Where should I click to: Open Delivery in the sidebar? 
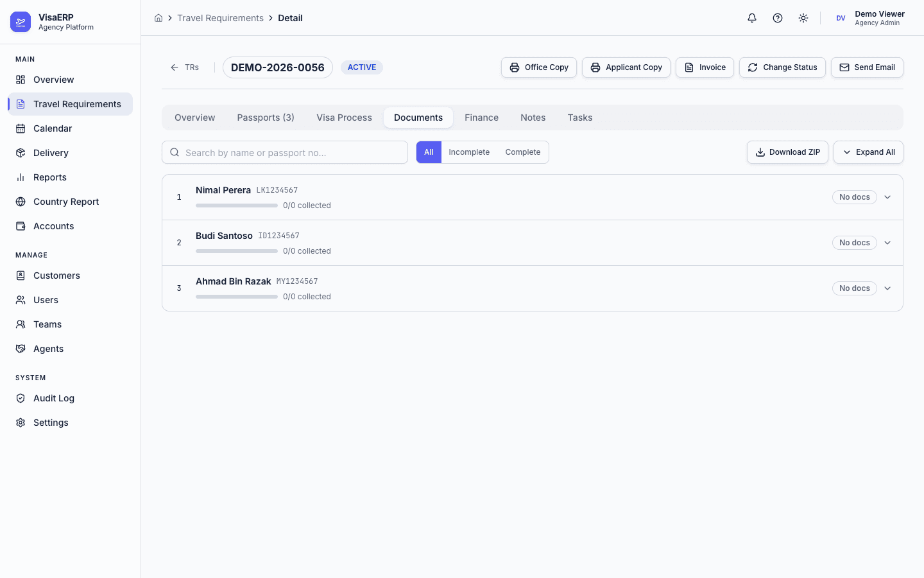[51, 153]
